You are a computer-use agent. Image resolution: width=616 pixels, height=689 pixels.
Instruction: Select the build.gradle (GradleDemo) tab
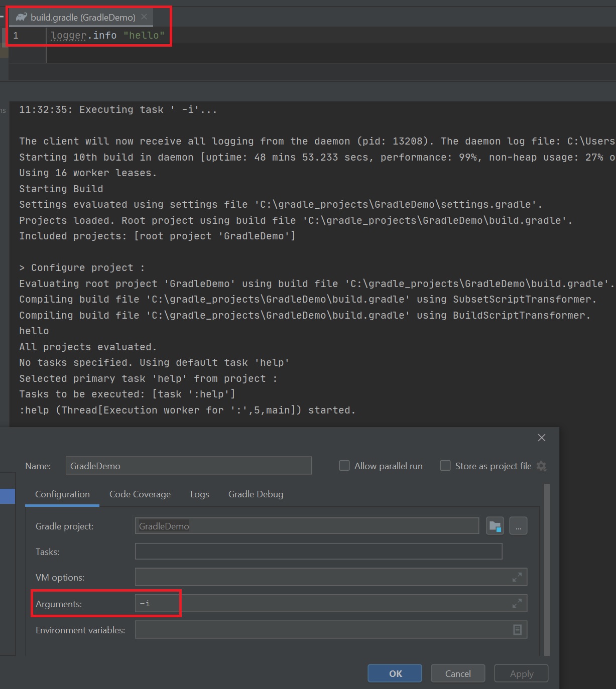tap(83, 18)
